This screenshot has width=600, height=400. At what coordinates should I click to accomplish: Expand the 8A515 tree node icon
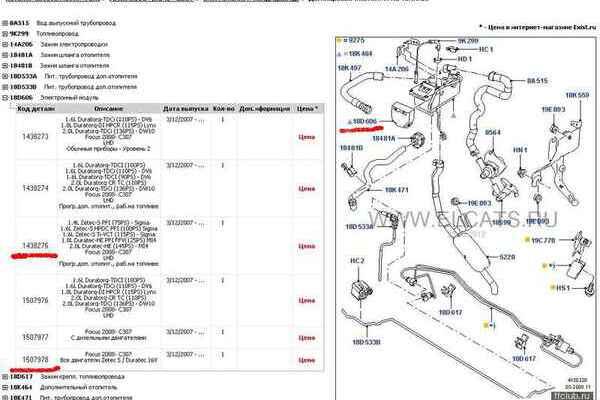tap(5, 23)
